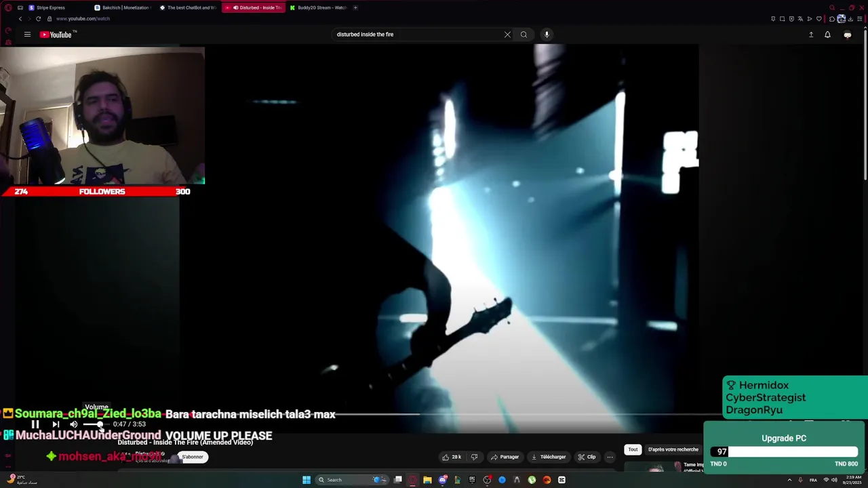Switch to the Bakchich Monetization tab
868x488 pixels.
tap(123, 7)
